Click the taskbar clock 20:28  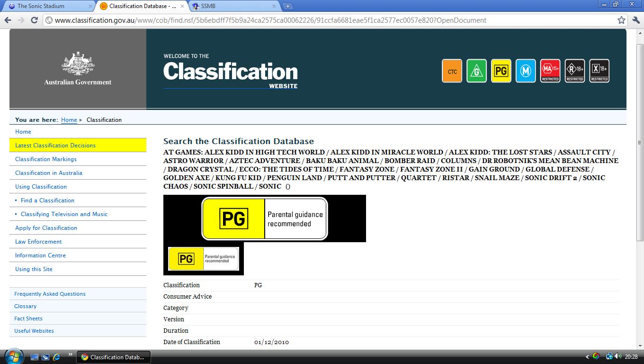click(631, 357)
